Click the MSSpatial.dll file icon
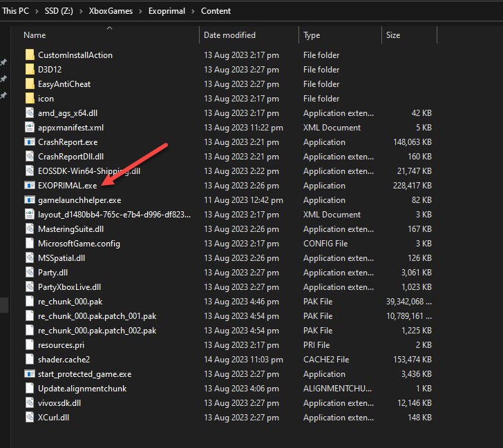This screenshot has width=503, height=448. pos(30,257)
